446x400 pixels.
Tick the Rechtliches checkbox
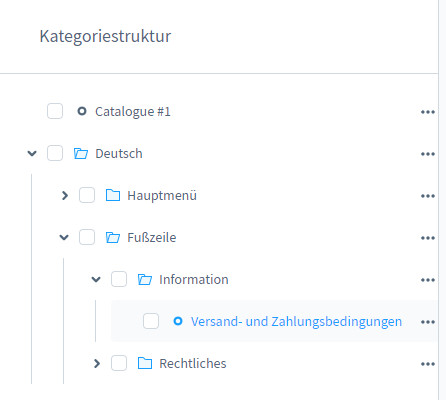119,363
